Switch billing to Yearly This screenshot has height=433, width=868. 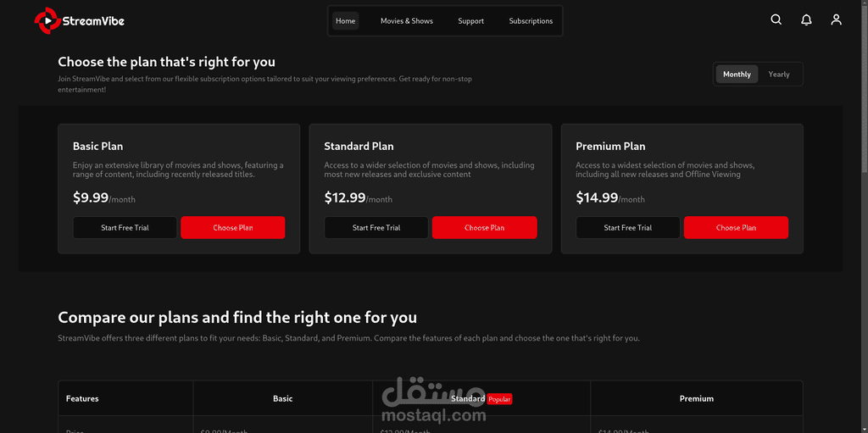(779, 75)
